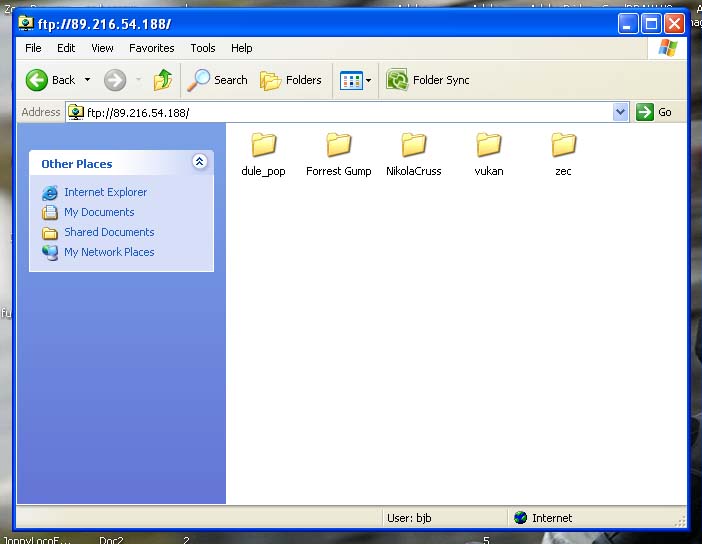
Task: Open the Favorites menu
Action: [x=151, y=48]
